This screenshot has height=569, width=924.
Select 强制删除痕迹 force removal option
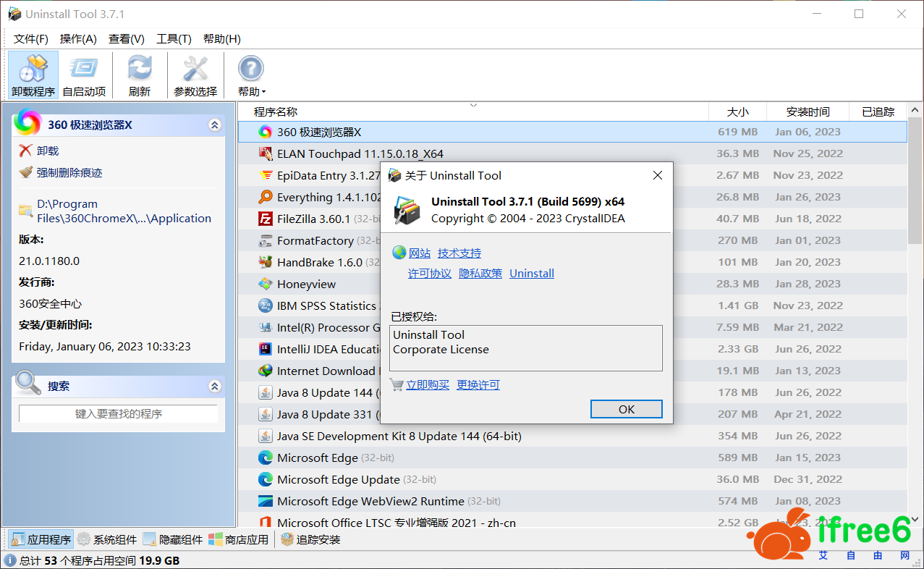(69, 172)
